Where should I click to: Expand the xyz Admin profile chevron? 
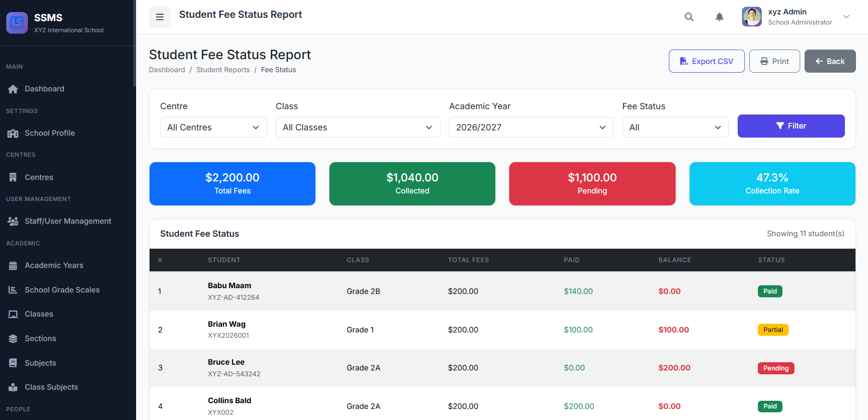(x=846, y=17)
